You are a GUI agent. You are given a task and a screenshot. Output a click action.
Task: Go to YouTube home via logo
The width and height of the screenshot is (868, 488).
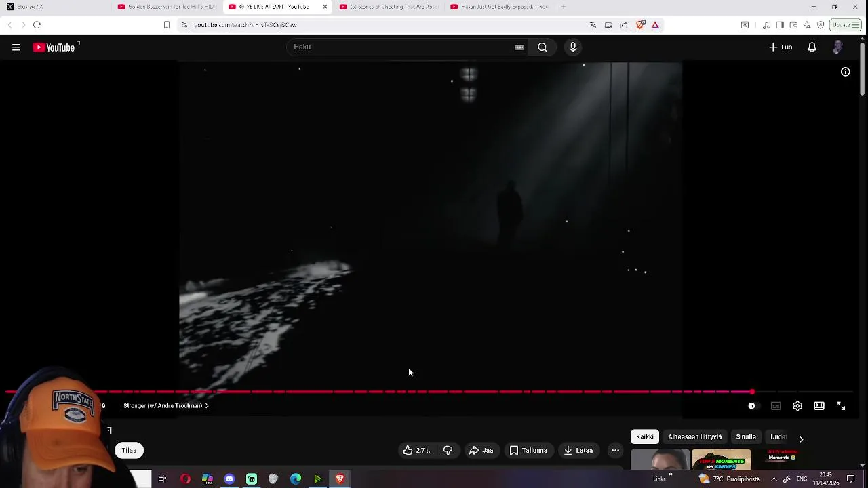tap(54, 47)
